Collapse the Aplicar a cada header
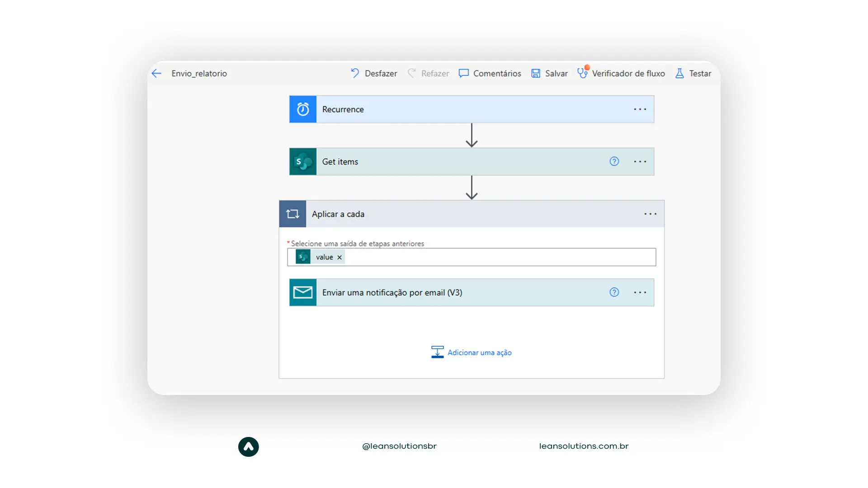The height and width of the screenshot is (488, 868). 472,214
